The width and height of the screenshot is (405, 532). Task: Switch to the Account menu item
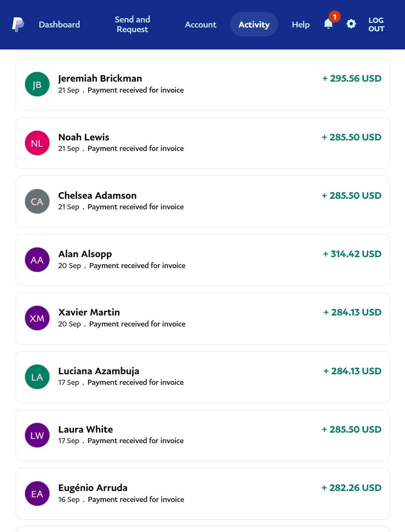[201, 25]
